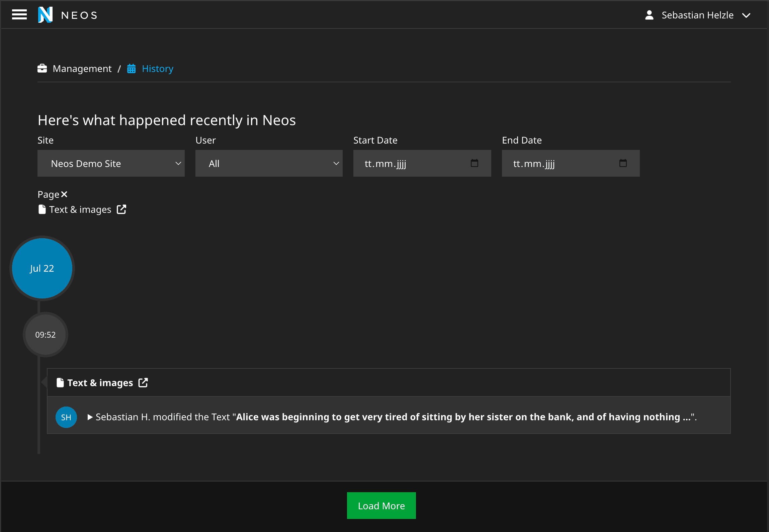Screen dimensions: 769x532
Task: Open the End Date calendar picker icon
Action: [x=623, y=163]
